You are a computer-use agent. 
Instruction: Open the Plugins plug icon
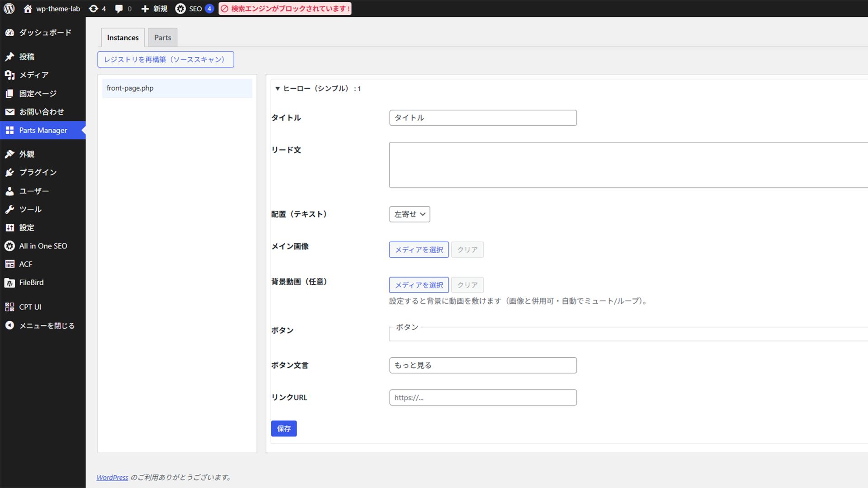pyautogui.click(x=9, y=173)
